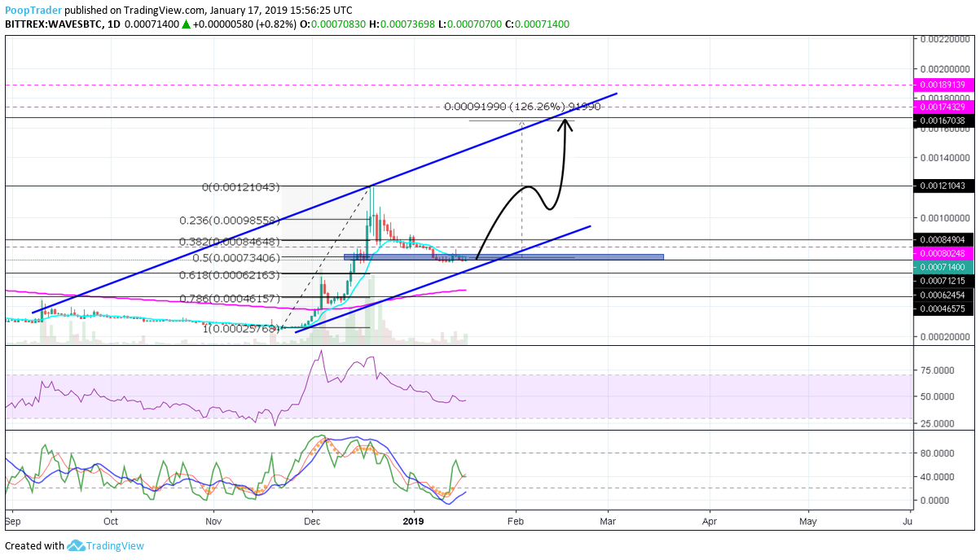Image resolution: width=980 pixels, height=560 pixels.
Task: Click the May label on time axis
Action: [808, 520]
